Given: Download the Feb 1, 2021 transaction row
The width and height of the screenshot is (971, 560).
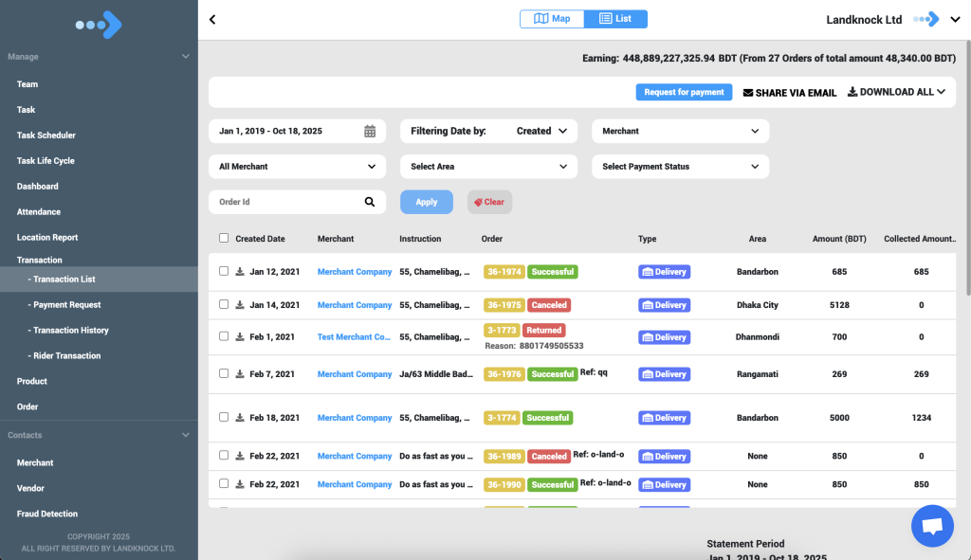Looking at the screenshot, I should 240,336.
